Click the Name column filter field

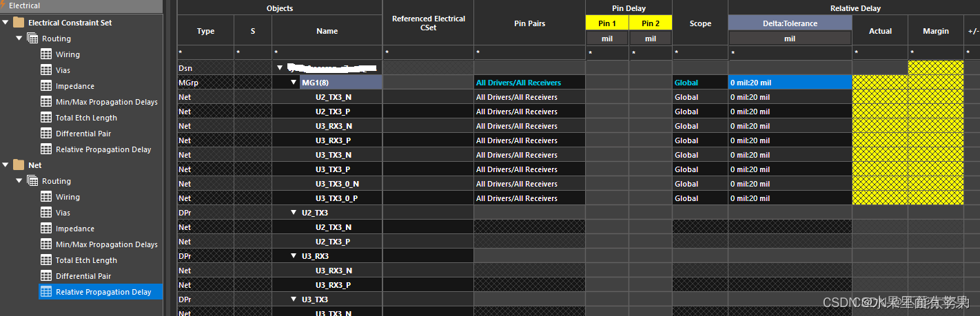[x=327, y=52]
